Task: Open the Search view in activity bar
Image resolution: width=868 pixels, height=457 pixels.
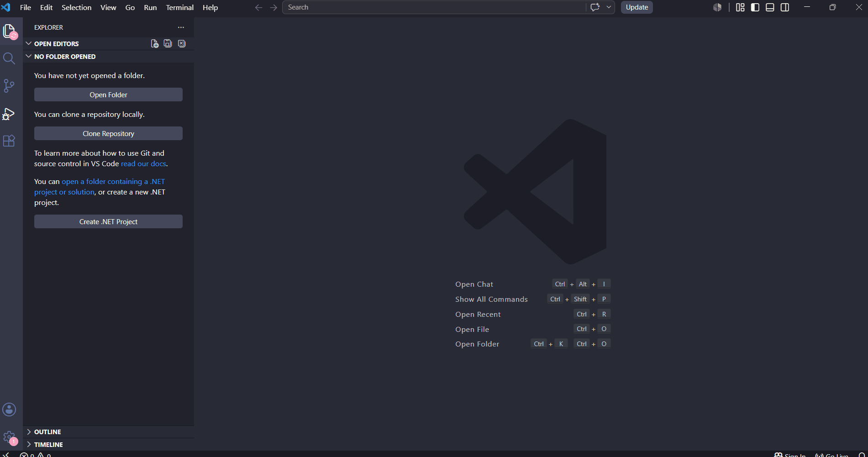Action: click(x=9, y=58)
